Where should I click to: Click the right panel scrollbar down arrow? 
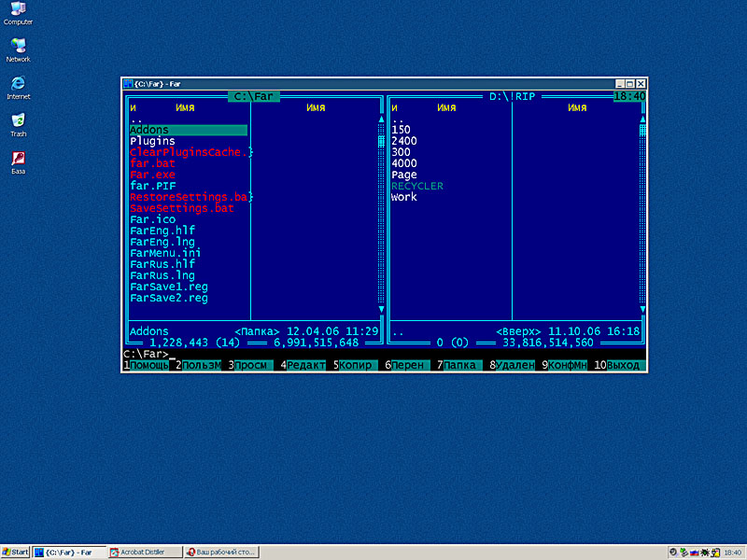[642, 310]
